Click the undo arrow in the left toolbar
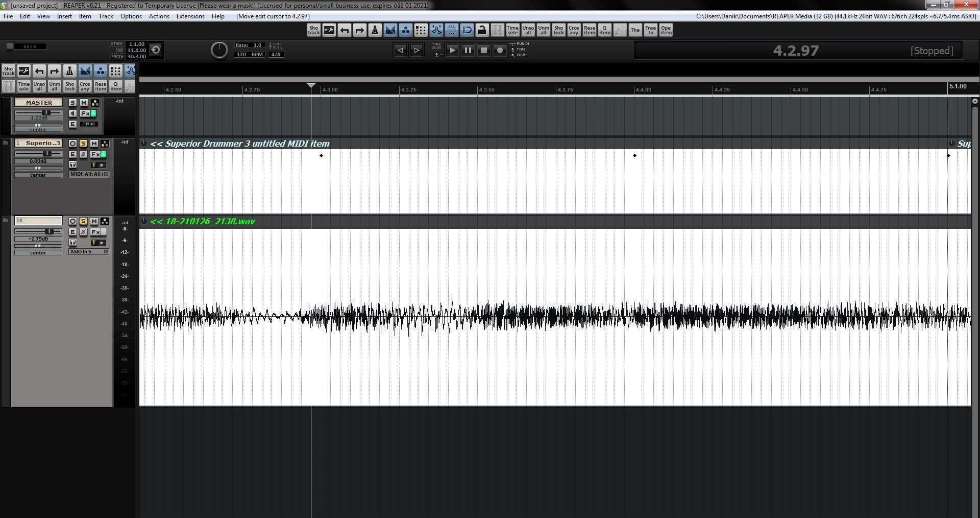Image resolution: width=980 pixels, height=518 pixels. [x=39, y=71]
